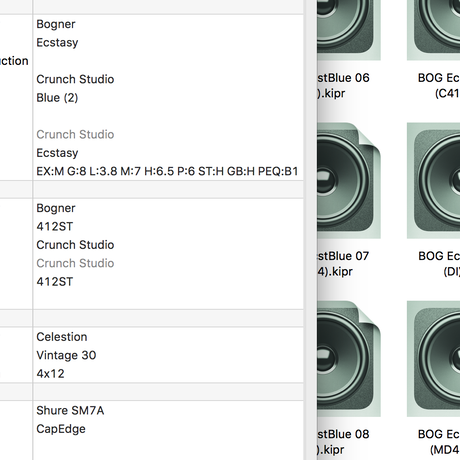This screenshot has height=460, width=460.
Task: Select the BOG Ec (DI) speaker icon
Action: (433, 180)
